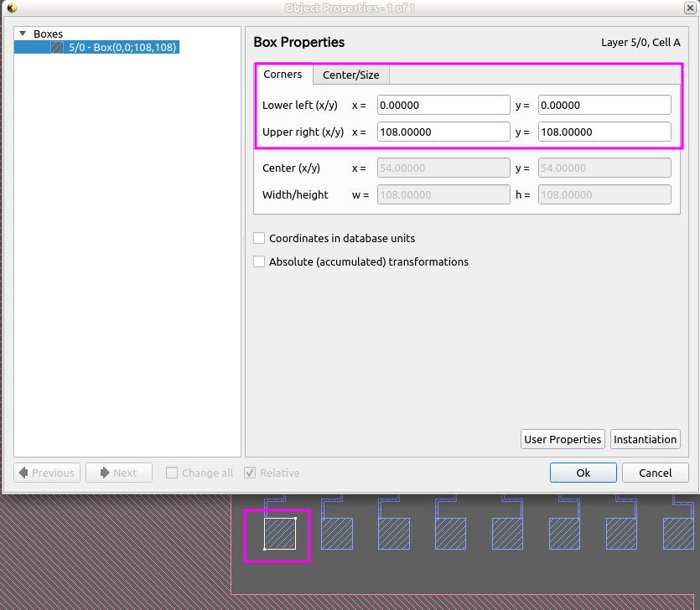Click the selected white-outlined box in the layout

point(280,534)
